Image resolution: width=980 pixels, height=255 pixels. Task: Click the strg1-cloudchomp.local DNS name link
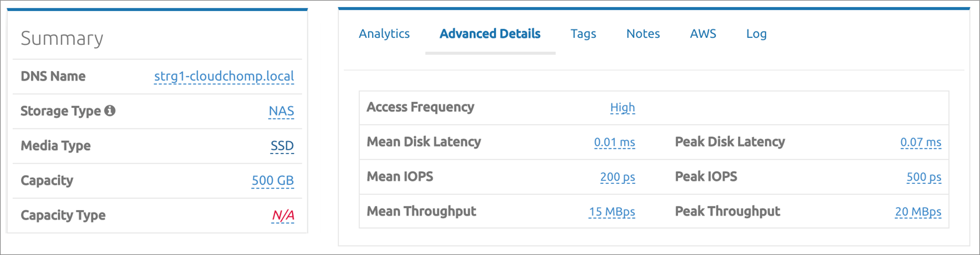click(224, 76)
